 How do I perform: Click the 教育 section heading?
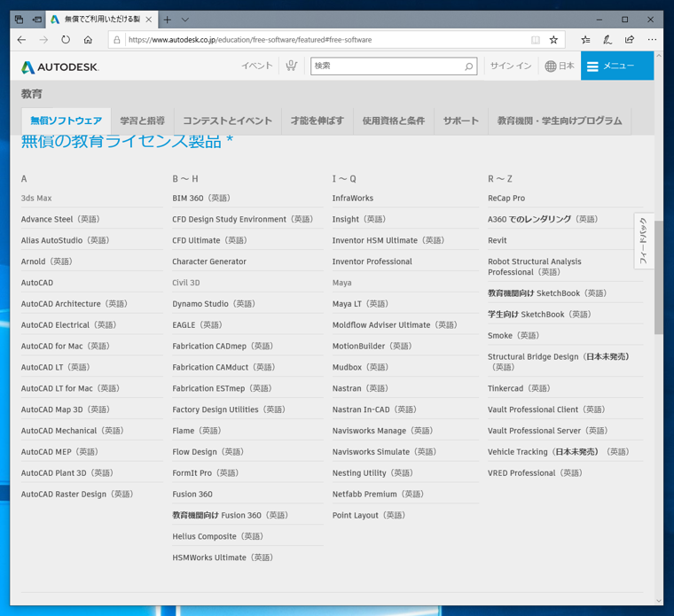pyautogui.click(x=32, y=94)
